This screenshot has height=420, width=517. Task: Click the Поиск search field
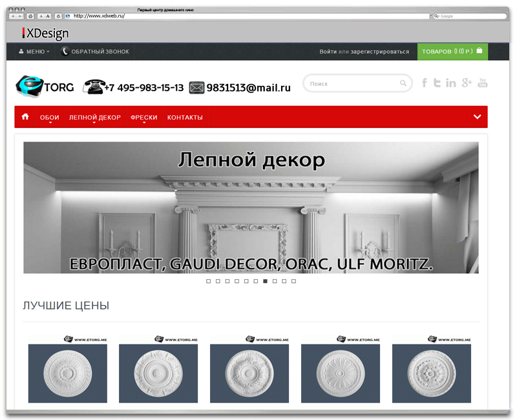click(x=357, y=83)
